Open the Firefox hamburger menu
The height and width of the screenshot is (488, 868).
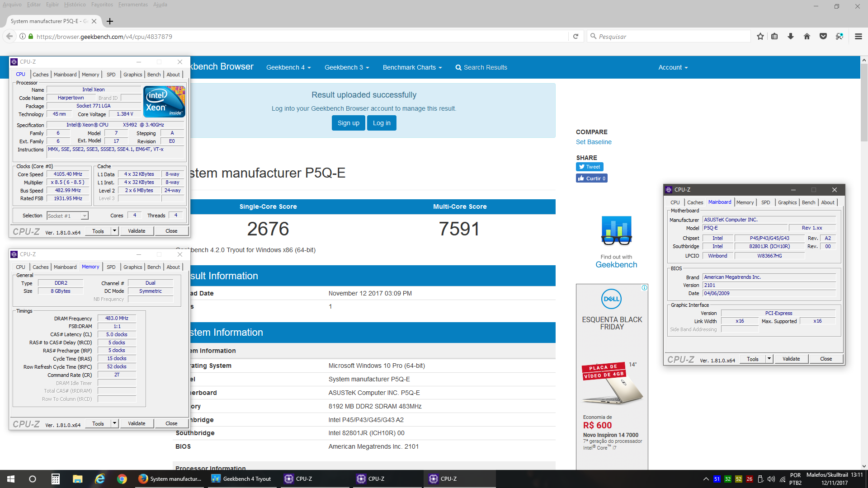(858, 36)
